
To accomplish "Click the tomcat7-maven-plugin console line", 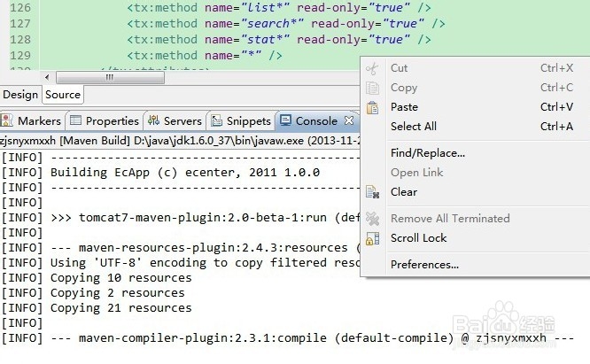I will pos(181,218).
